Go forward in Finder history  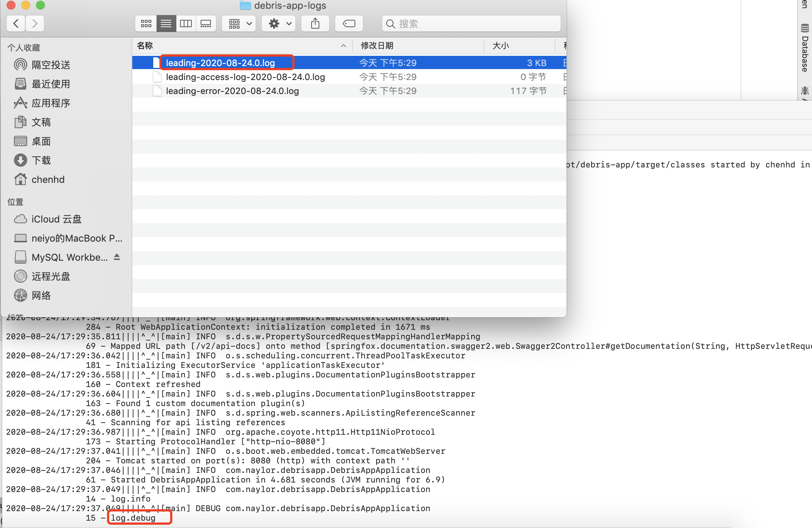[x=35, y=24]
